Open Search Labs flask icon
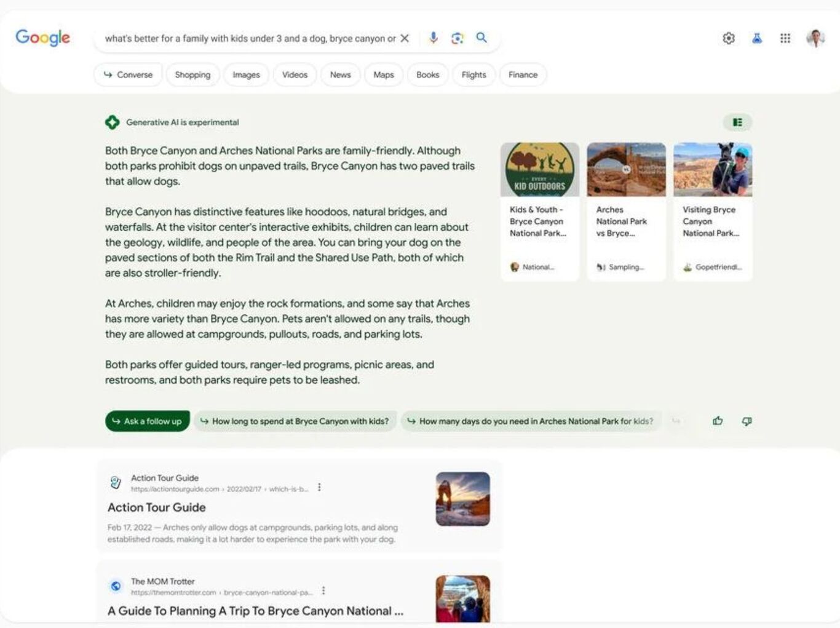The image size is (840, 628). tap(757, 38)
